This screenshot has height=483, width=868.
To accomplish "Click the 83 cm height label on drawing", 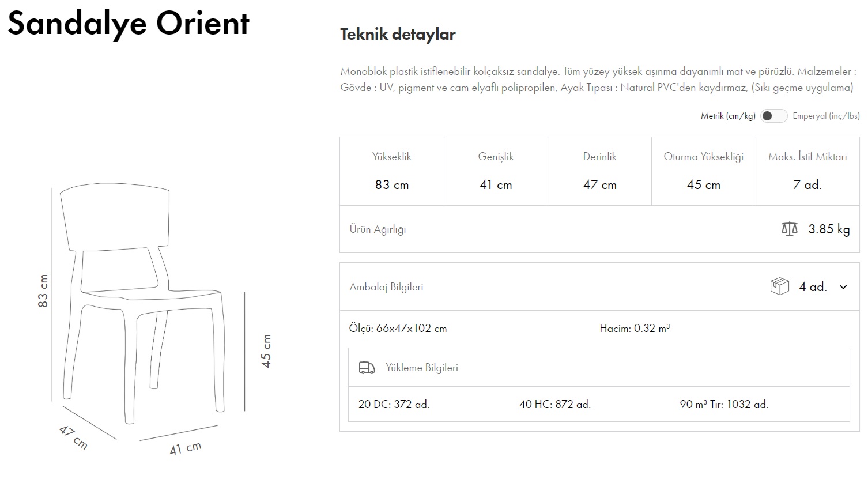I will [x=43, y=290].
